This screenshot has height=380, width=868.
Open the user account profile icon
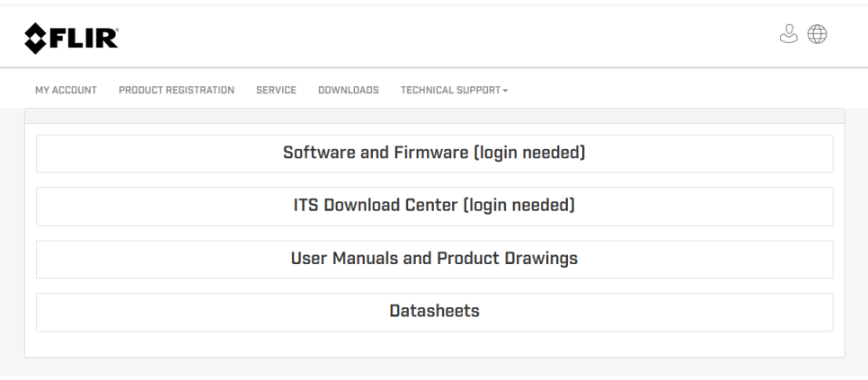pyautogui.click(x=788, y=34)
